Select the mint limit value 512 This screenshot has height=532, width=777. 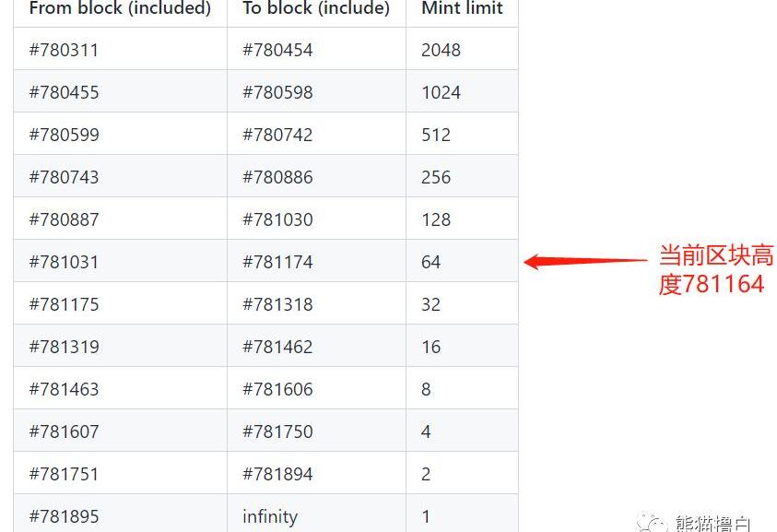coord(436,135)
